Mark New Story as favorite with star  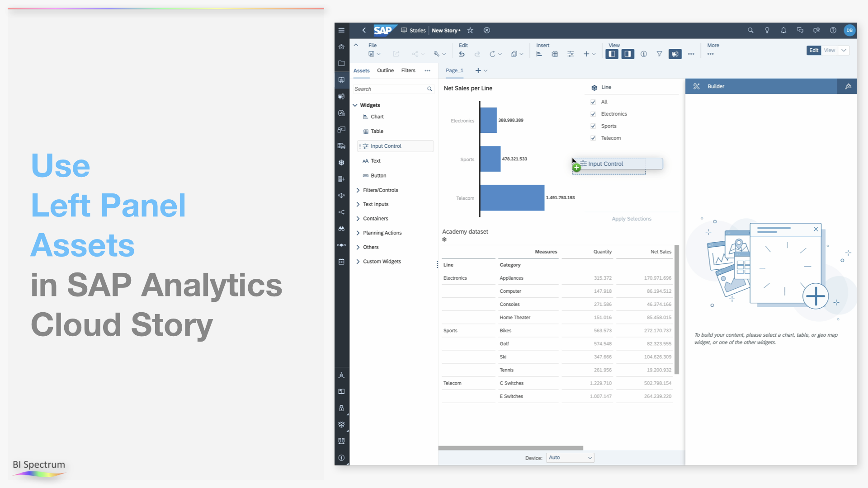coord(470,30)
